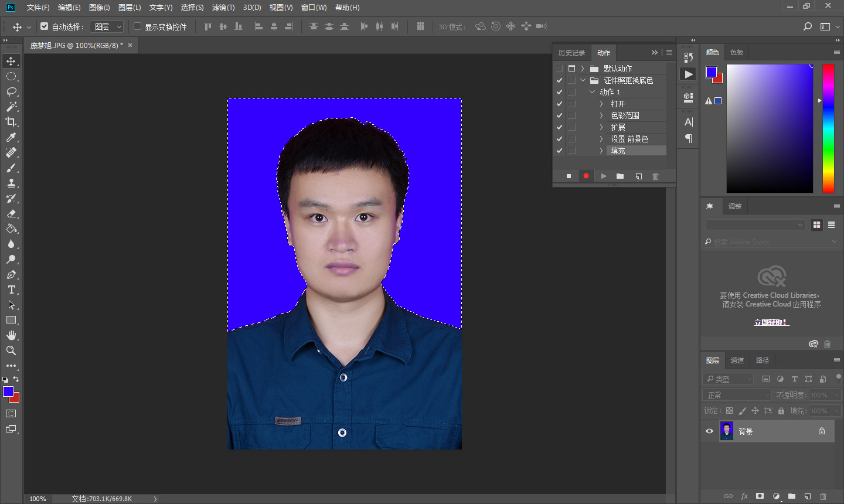Create a new action set folder
The height and width of the screenshot is (504, 844).
tap(620, 176)
